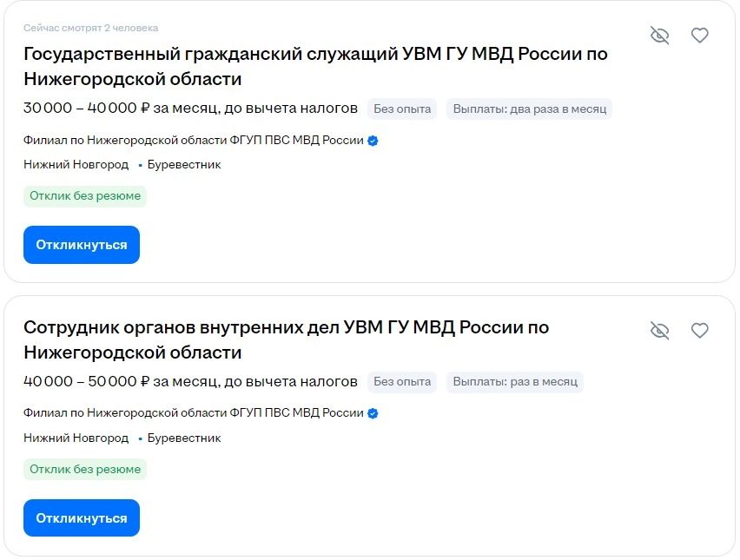Click verified badge in the 40 000 – 50 000 ₽ card

point(373,414)
